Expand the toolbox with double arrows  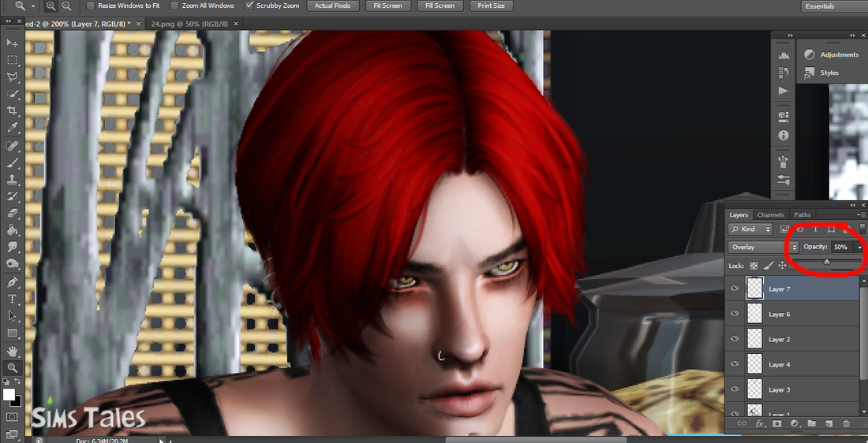(9, 21)
